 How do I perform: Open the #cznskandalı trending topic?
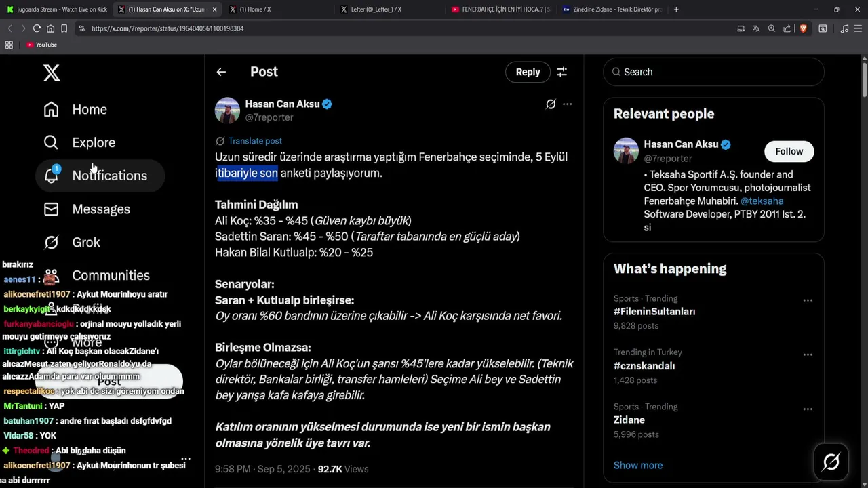click(644, 366)
